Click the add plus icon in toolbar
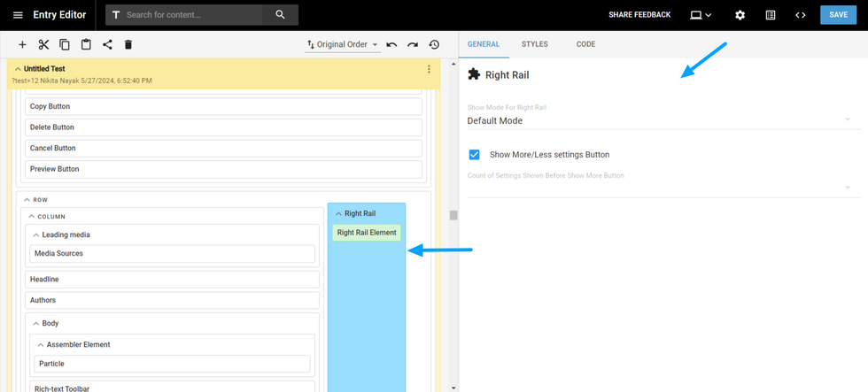This screenshot has height=392, width=868. click(x=22, y=44)
